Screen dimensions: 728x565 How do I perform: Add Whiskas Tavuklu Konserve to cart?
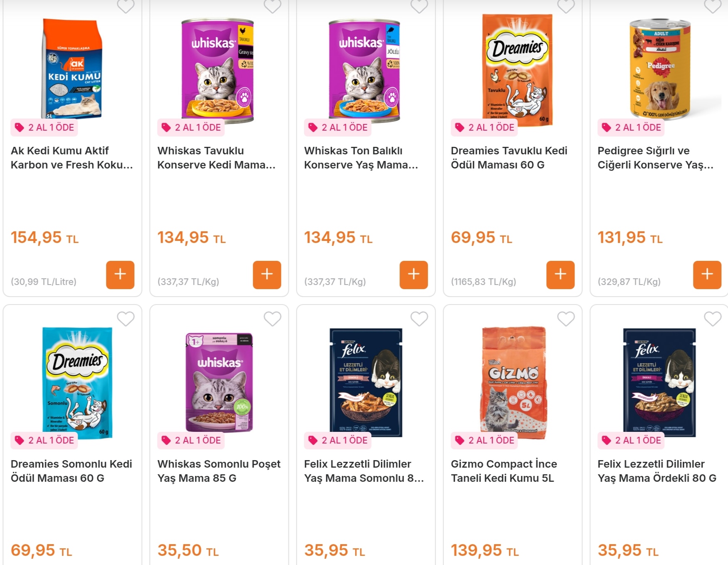pyautogui.click(x=267, y=275)
